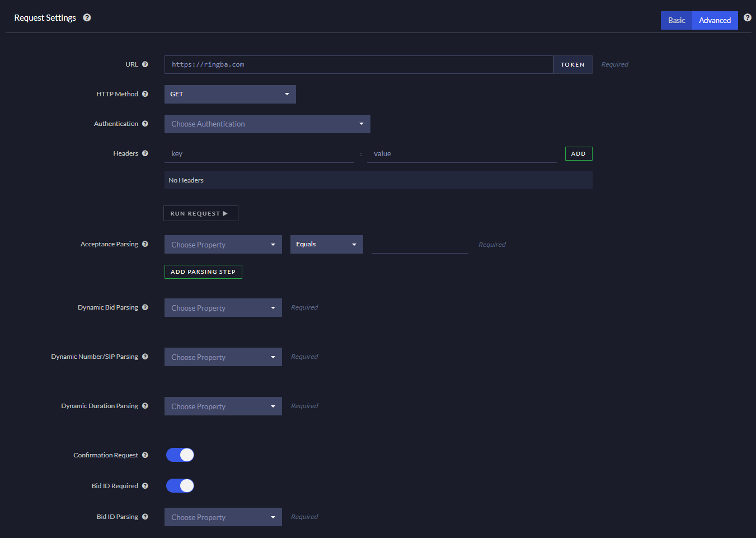Open the HTTP Method help icon
Viewport: 756px width, 538px height.
145,93
